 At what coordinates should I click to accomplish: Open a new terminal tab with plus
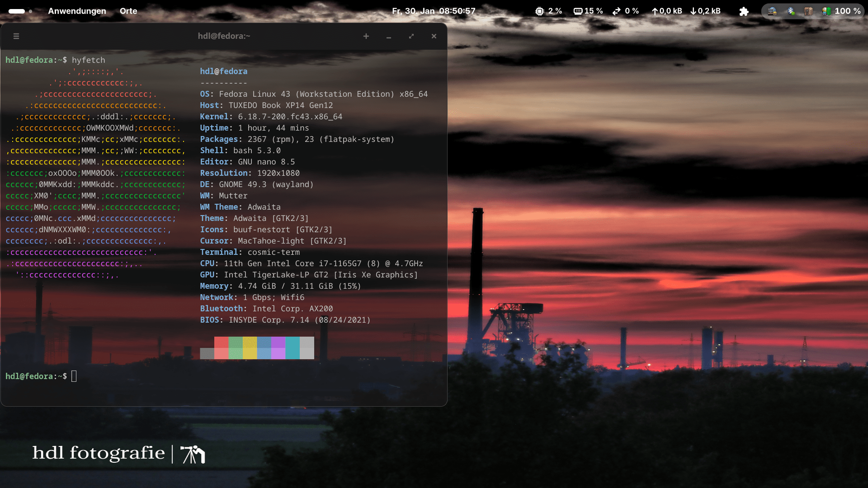pos(366,36)
